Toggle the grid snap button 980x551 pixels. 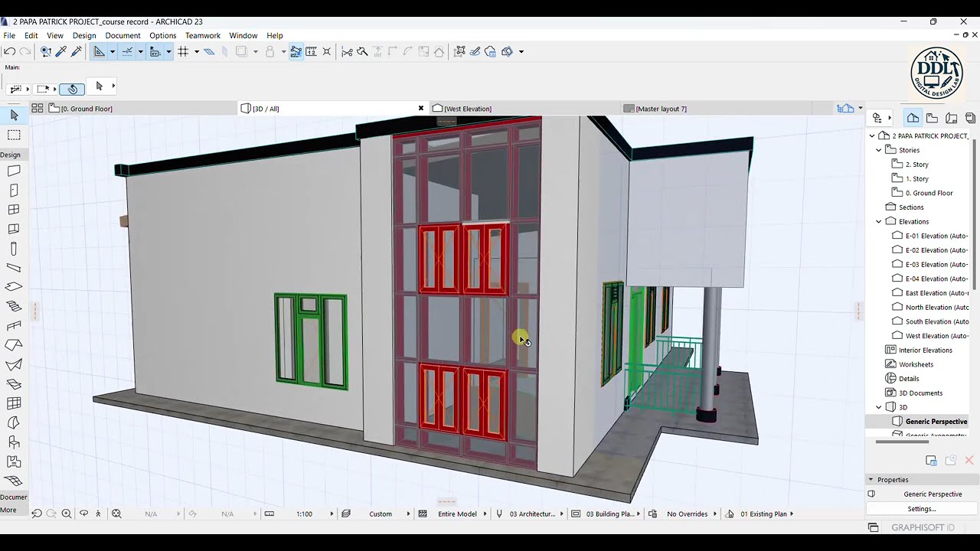183,51
